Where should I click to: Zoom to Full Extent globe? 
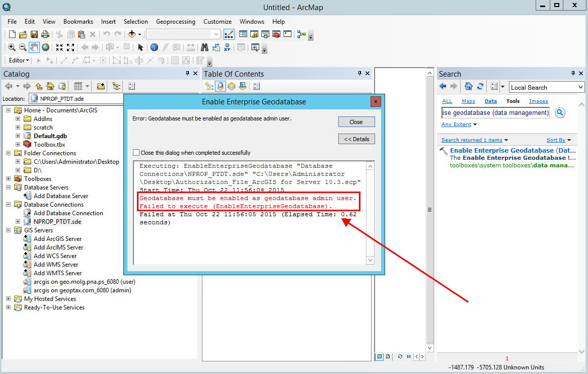click(x=45, y=47)
